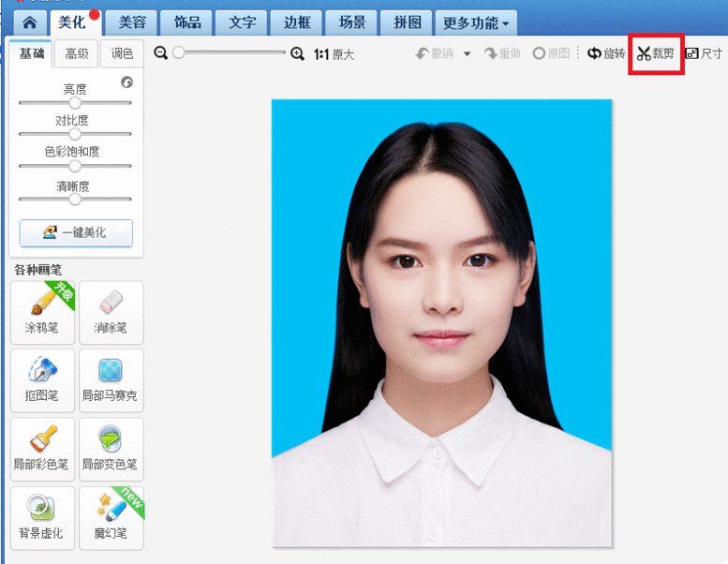Click the 旋转 rotate tool

(x=606, y=53)
